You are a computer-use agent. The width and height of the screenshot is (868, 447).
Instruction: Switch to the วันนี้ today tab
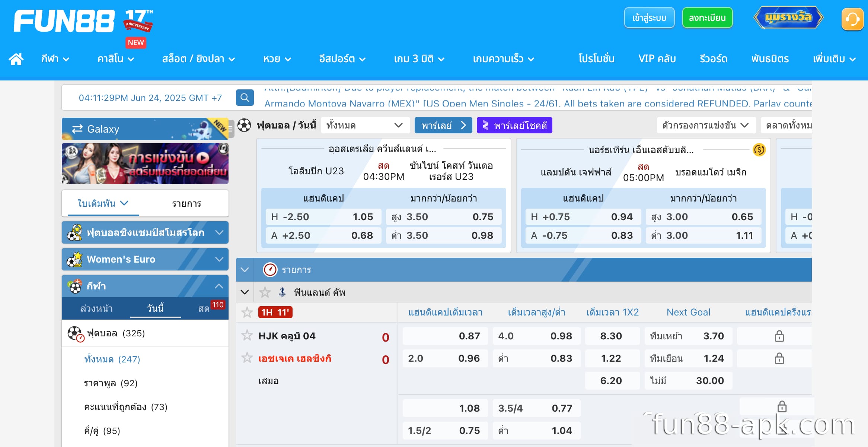pos(155,308)
